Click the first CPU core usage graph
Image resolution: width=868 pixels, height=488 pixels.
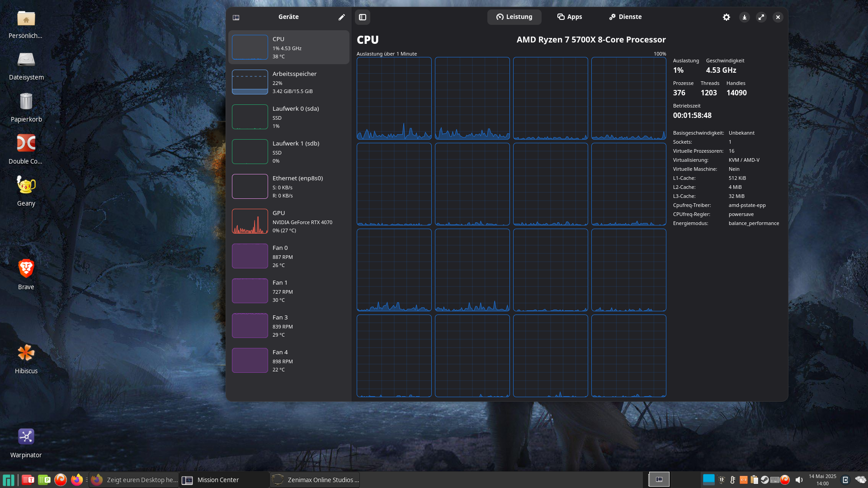tap(394, 98)
